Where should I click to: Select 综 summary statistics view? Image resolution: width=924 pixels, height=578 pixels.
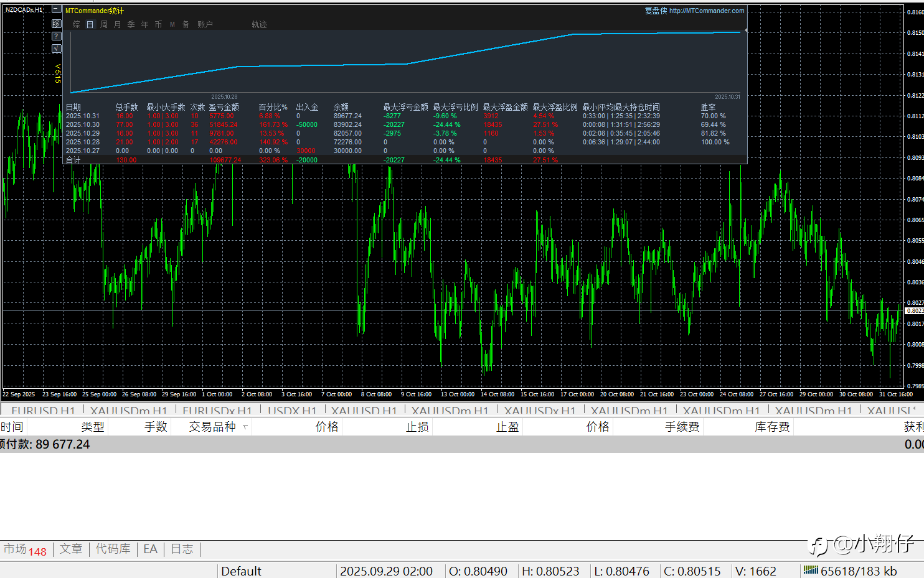point(77,24)
